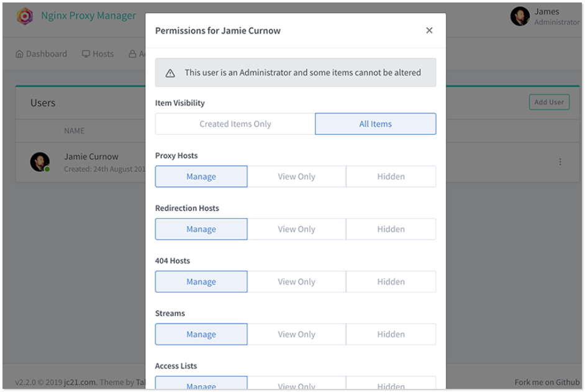Image resolution: width=585 pixels, height=392 pixels.
Task: Set 404 Hosts to View Only
Action: coord(296,281)
